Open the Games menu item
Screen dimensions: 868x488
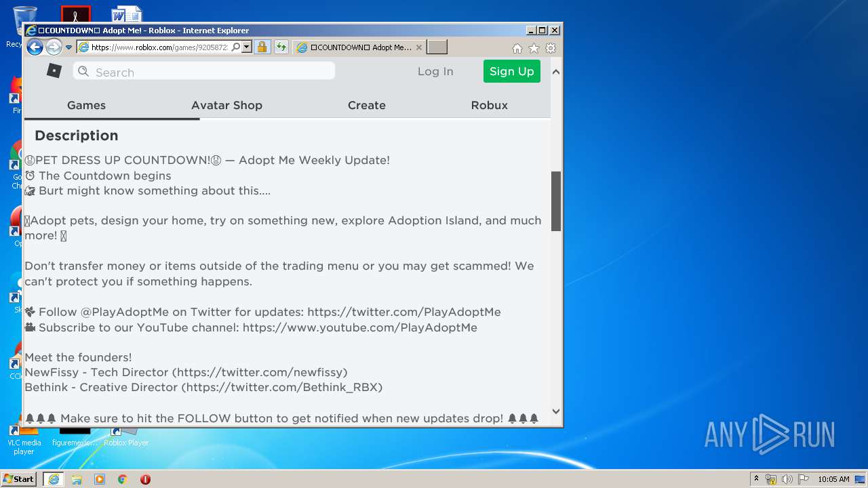point(86,105)
